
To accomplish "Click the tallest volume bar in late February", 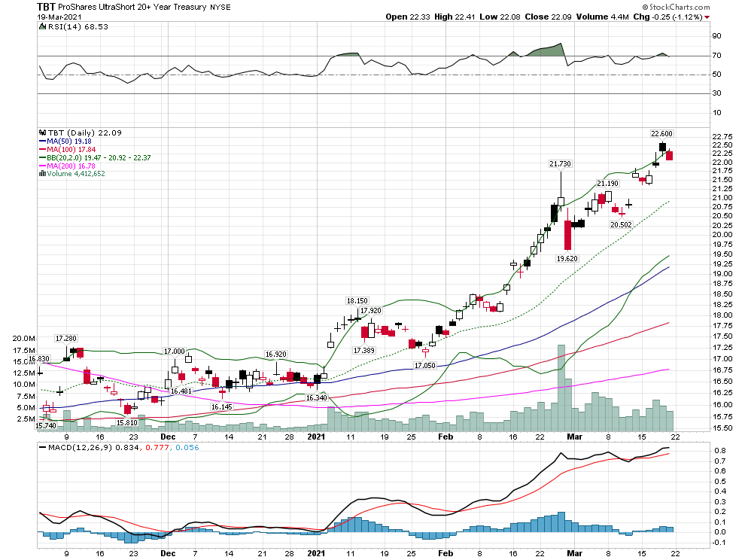I will 561,388.
